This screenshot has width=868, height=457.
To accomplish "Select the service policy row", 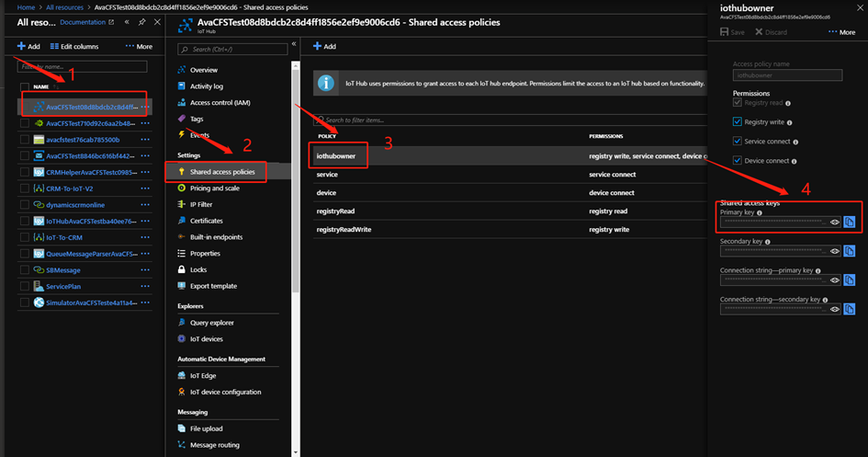I will point(511,175).
